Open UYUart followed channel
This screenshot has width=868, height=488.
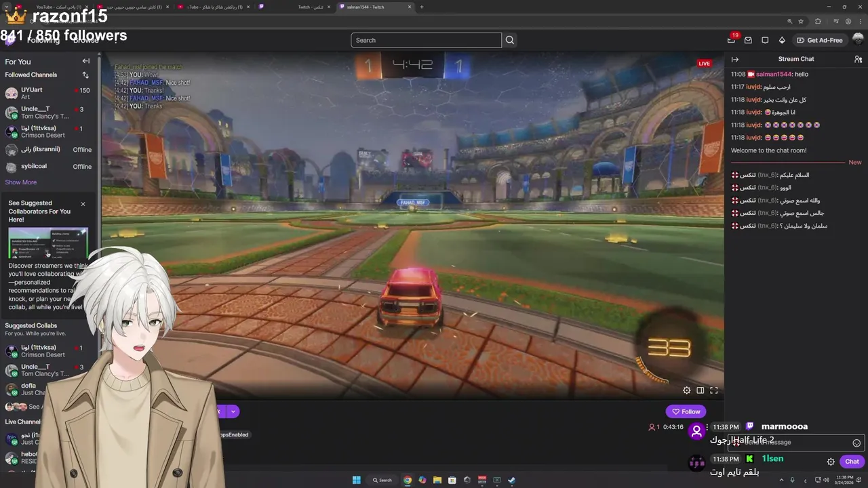pos(48,93)
